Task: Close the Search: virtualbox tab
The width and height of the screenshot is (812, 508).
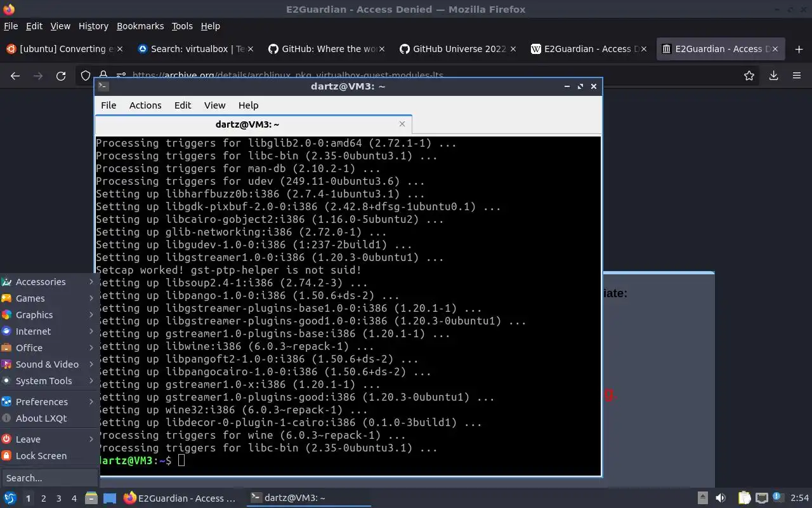Action: click(x=250, y=49)
